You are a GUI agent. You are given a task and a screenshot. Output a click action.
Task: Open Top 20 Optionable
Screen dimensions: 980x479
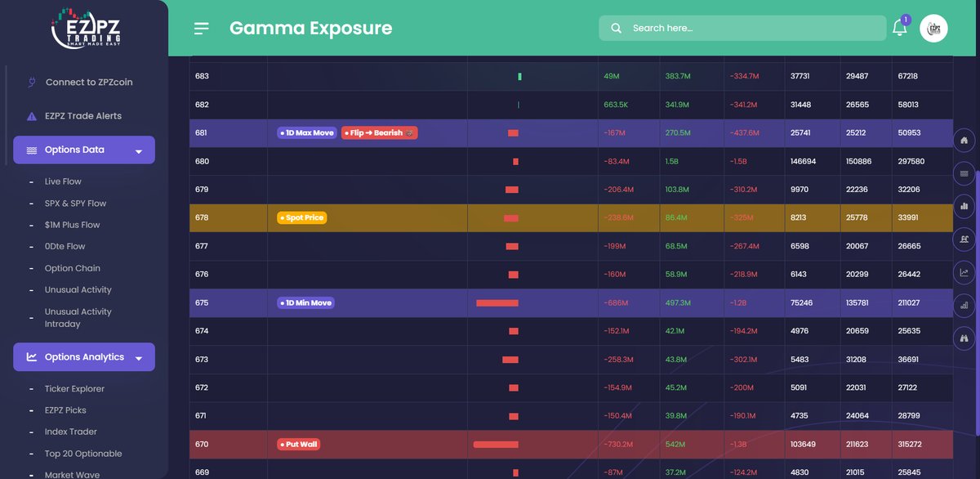point(83,454)
